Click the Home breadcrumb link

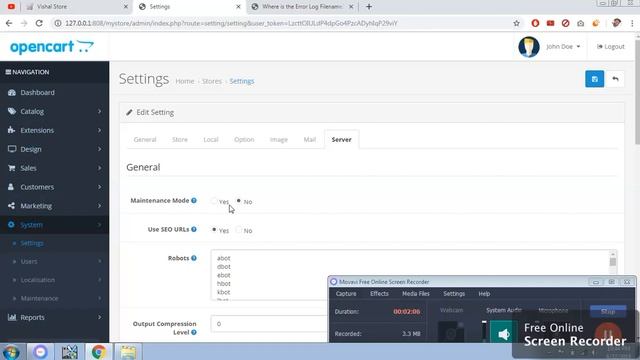185,81
